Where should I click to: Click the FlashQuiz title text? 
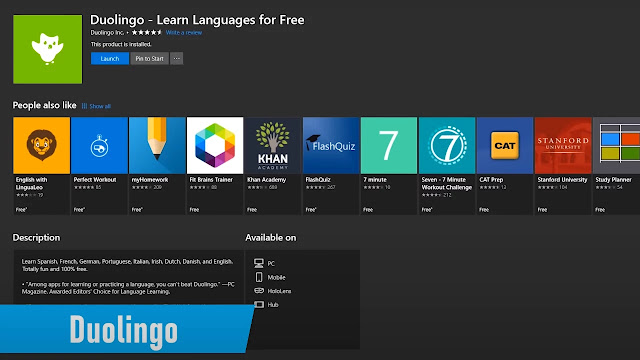318,180
